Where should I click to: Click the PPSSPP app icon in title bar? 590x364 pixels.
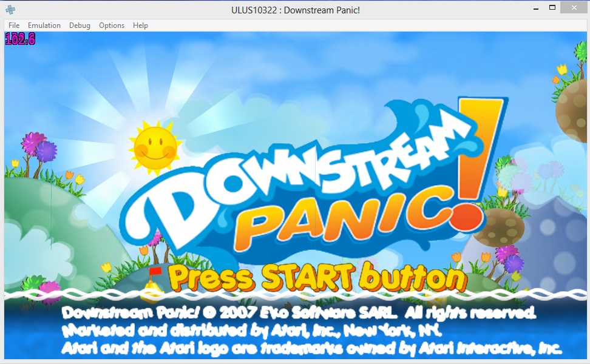click(10, 10)
